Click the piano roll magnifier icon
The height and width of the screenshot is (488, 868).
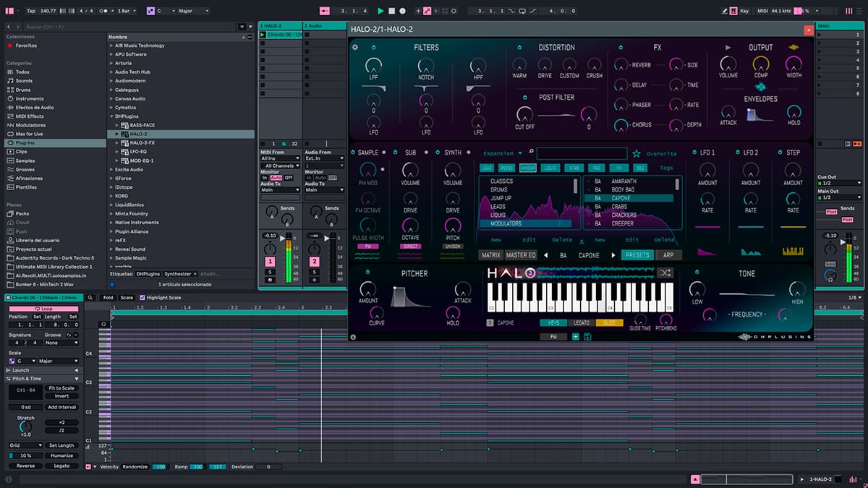click(x=91, y=297)
